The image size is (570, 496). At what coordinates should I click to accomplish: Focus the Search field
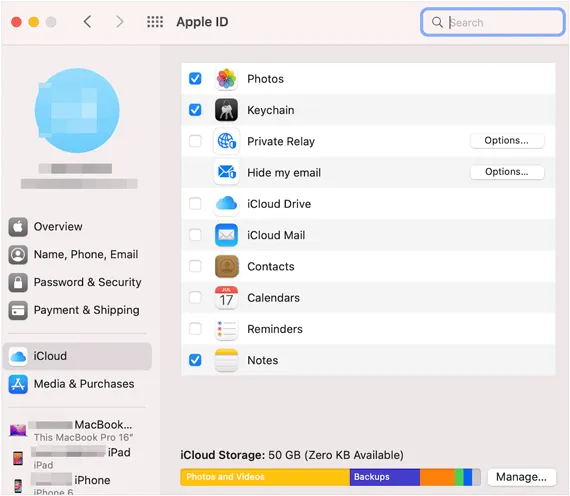click(493, 23)
